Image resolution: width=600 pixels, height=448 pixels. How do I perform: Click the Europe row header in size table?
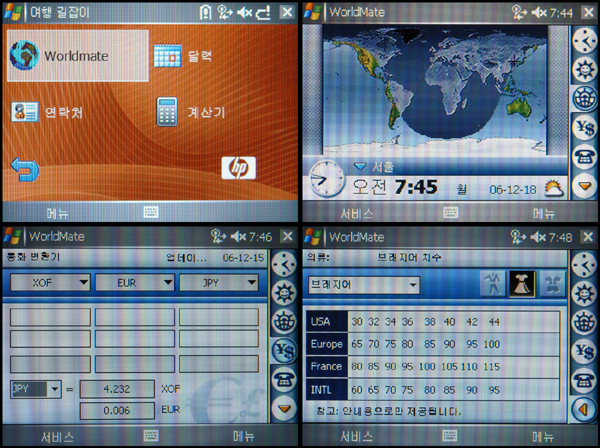pos(327,344)
